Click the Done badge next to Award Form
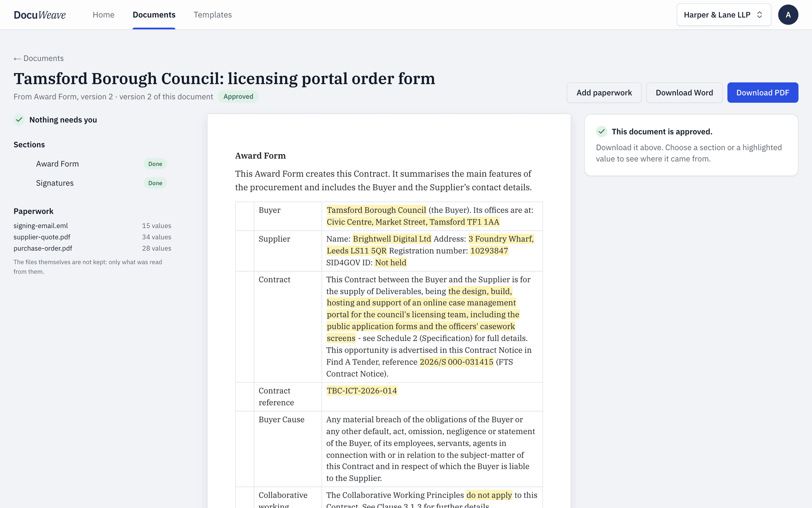Viewport: 812px width, 508px height. point(155,164)
